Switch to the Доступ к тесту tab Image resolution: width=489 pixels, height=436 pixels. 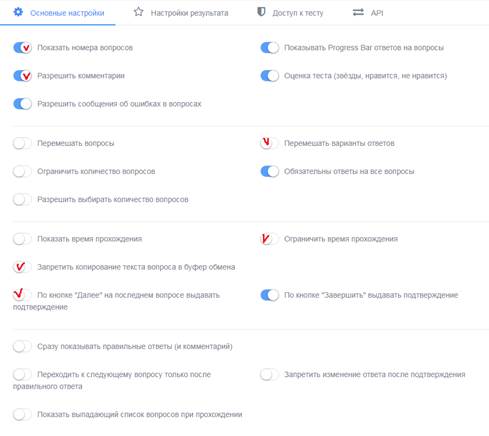coord(290,13)
